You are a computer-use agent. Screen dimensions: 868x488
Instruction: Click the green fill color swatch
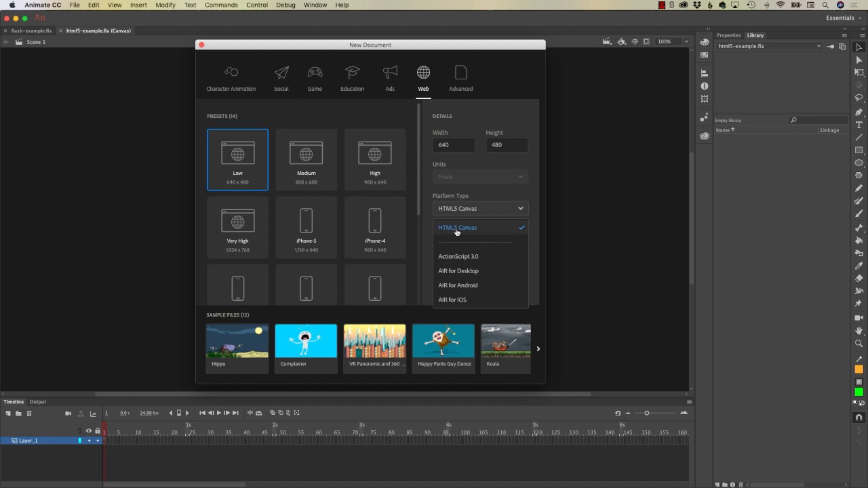click(x=859, y=392)
